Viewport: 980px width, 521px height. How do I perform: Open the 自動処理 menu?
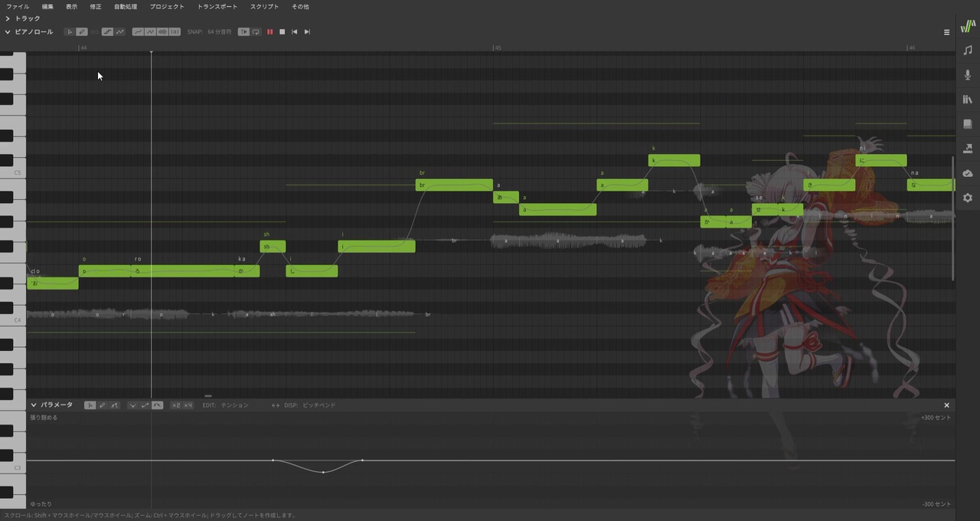pyautogui.click(x=126, y=6)
